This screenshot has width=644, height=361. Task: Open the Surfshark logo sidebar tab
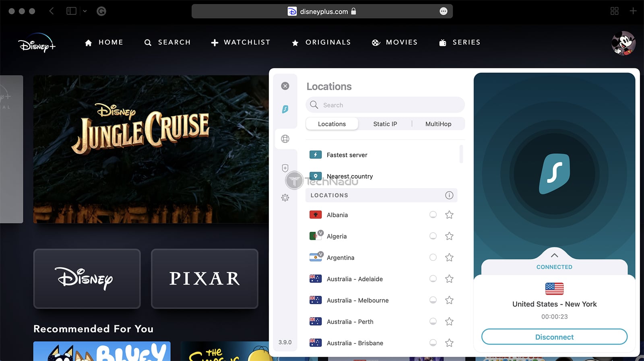[285, 109]
